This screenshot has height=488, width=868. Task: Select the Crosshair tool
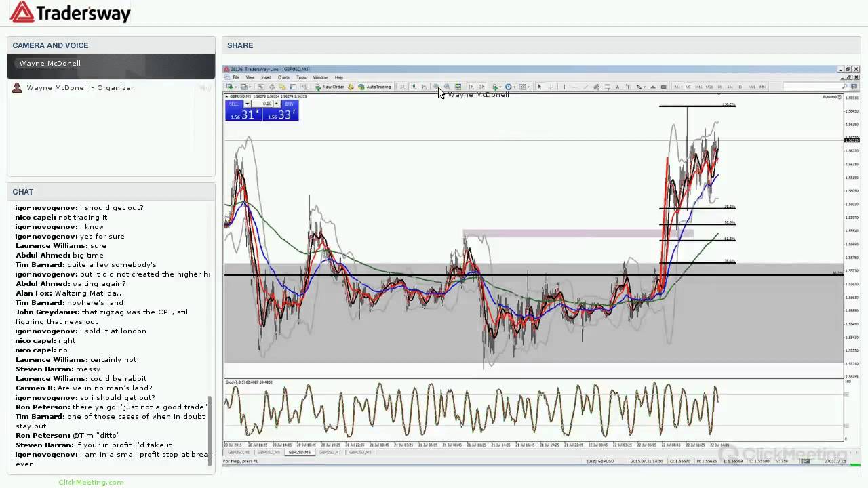tap(551, 87)
